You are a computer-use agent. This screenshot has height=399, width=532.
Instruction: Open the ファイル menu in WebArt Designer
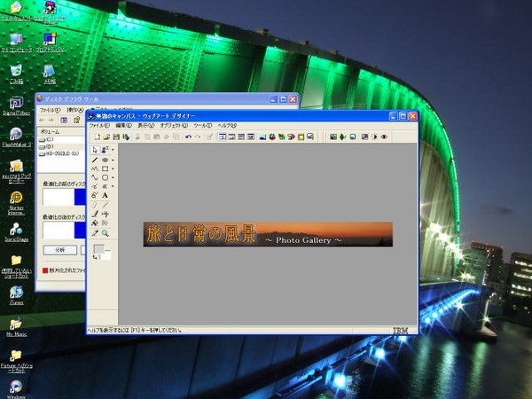pos(99,126)
